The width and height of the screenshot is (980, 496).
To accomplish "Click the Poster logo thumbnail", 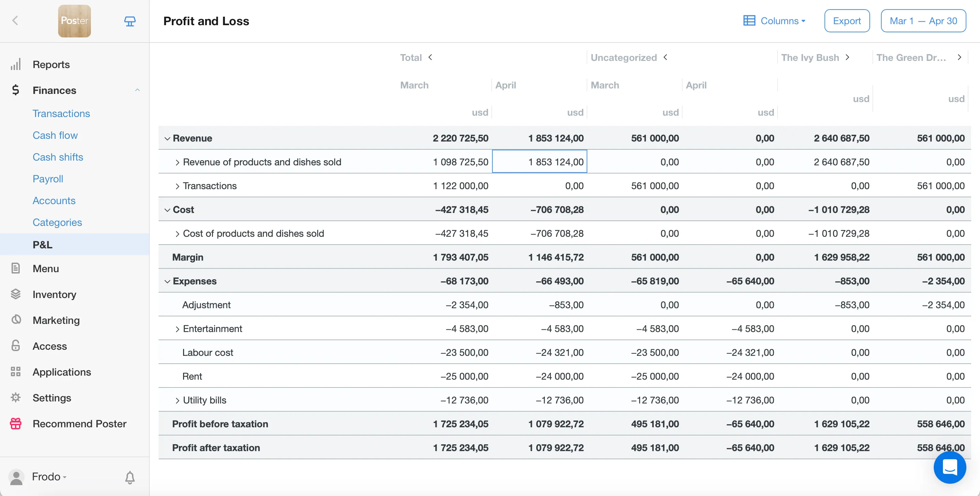I will click(x=74, y=21).
